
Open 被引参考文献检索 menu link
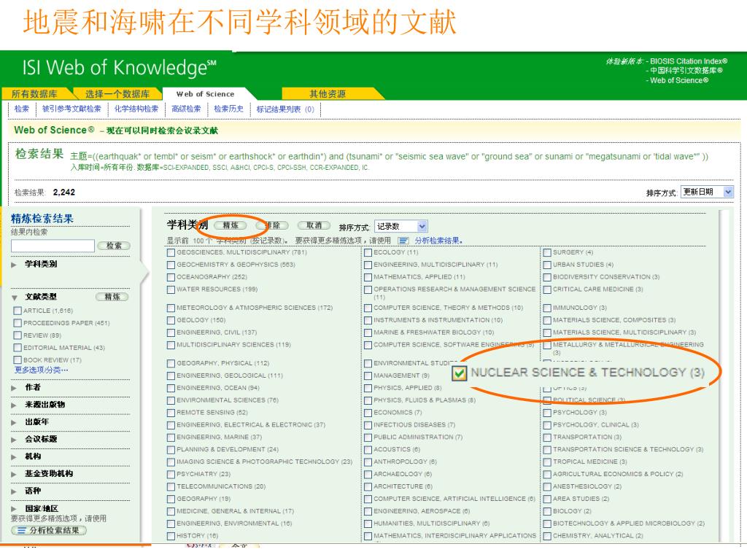(x=71, y=109)
